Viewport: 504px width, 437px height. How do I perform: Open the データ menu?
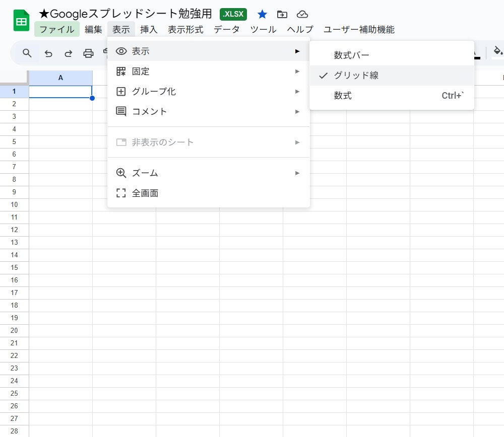click(x=227, y=30)
